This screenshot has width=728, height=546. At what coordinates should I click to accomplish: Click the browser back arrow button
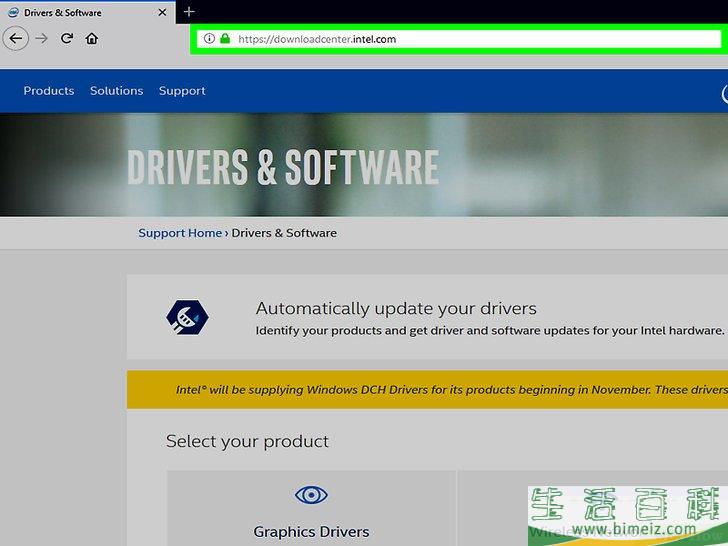click(16, 39)
